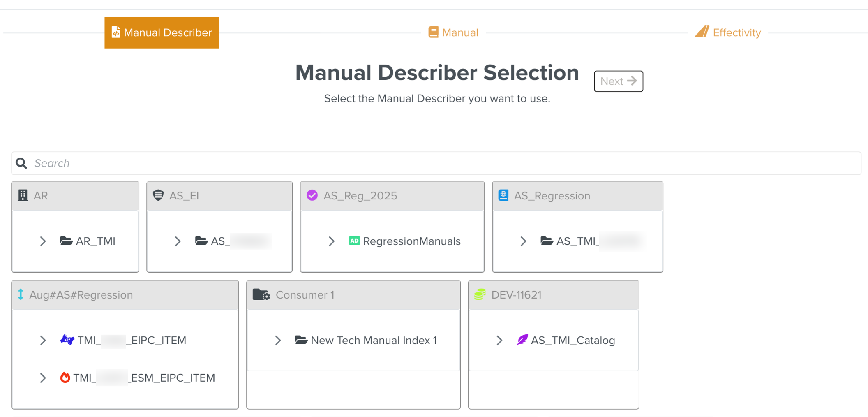868x417 pixels.
Task: Click the globe book icon on AS_Regression card
Action: click(503, 195)
